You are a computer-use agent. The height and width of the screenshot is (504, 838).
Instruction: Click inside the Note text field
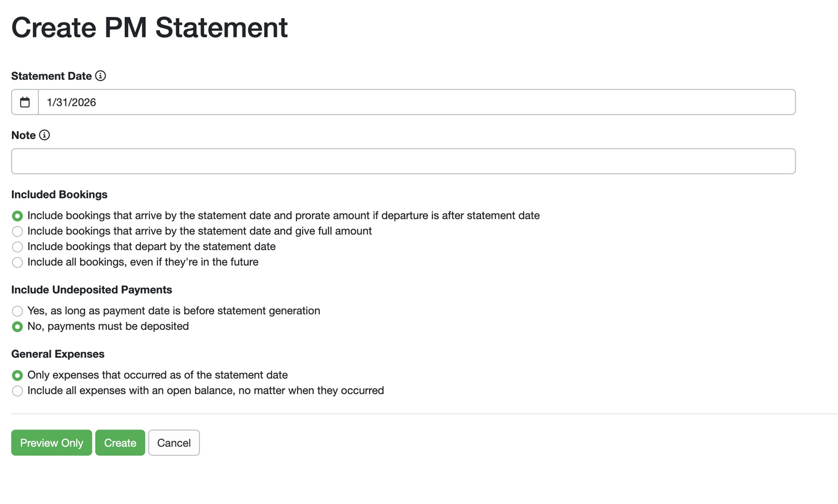pyautogui.click(x=403, y=161)
